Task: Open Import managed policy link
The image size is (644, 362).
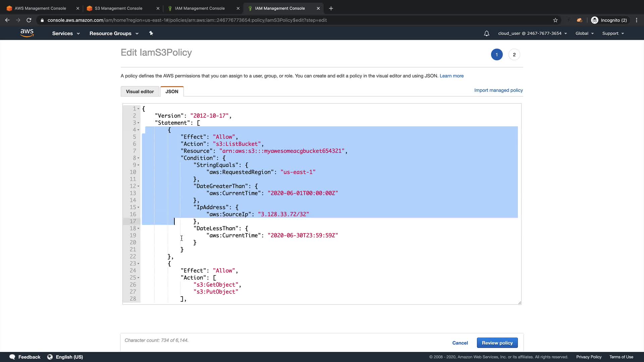Action: pos(498,90)
